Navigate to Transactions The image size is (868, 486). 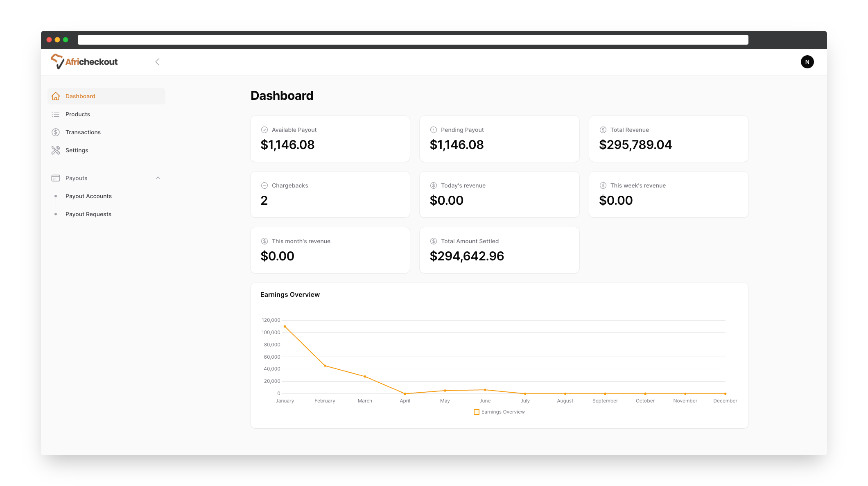point(83,132)
